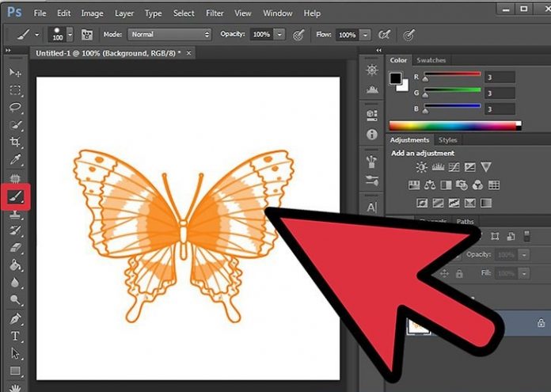Toggle tablet pressure controls opacity

(x=298, y=35)
